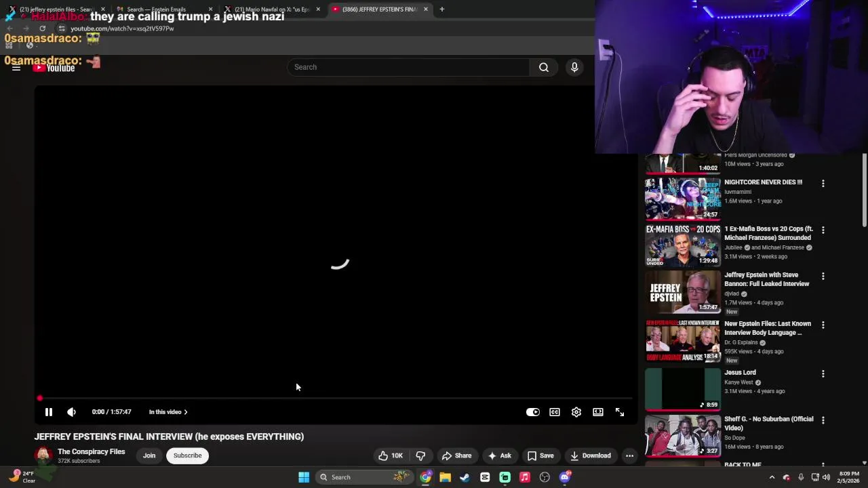Open Discord from the taskbar
This screenshot has width=868, height=488.
pyautogui.click(x=565, y=477)
